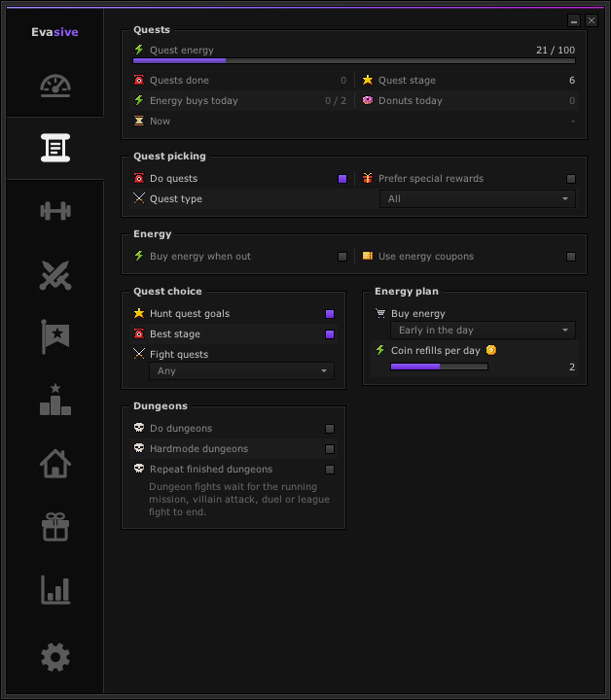Image resolution: width=611 pixels, height=700 pixels.
Task: Enable Use energy coupons checkbox
Action: 571,257
